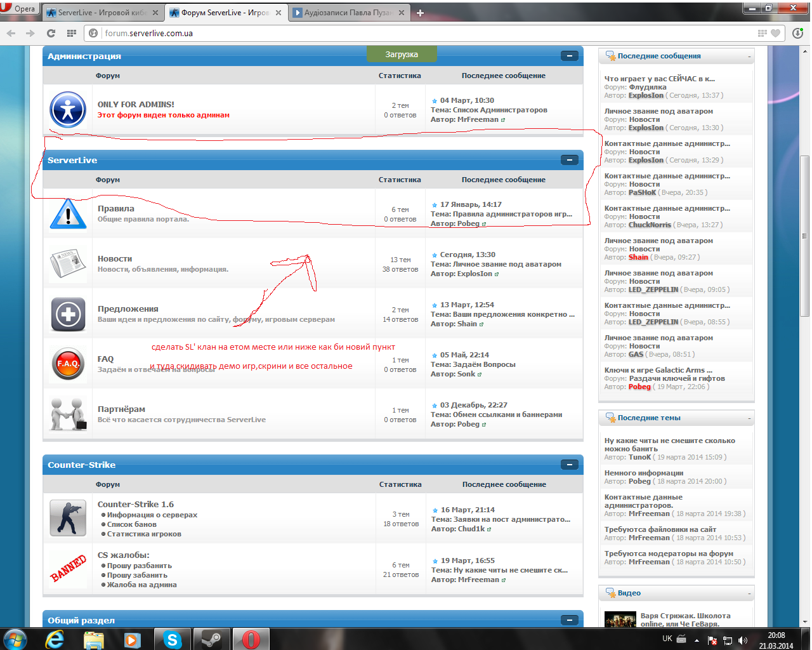The height and width of the screenshot is (650, 812).
Task: Open the ONLY FOR ADMINS! forum link
Action: (x=136, y=105)
